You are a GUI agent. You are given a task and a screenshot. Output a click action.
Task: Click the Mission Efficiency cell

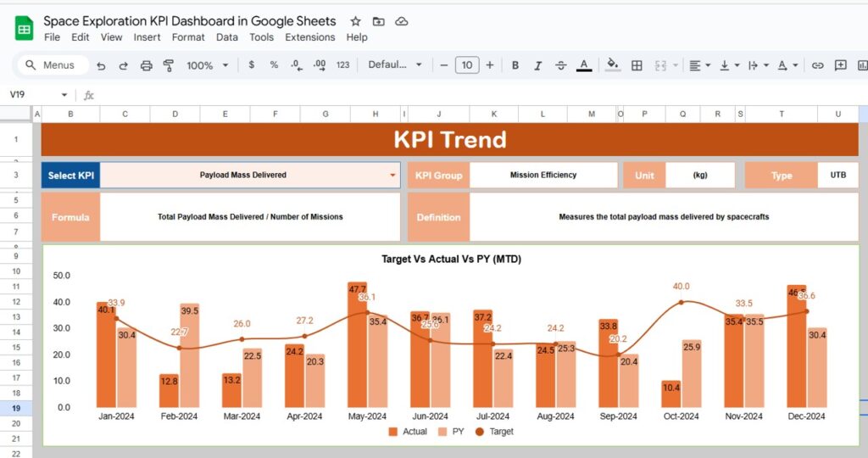pos(543,175)
